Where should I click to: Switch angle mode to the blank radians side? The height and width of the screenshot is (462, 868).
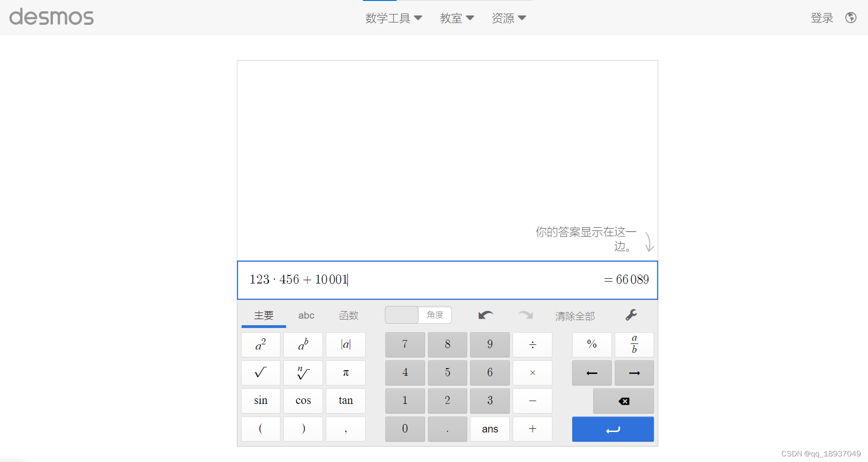(x=402, y=315)
